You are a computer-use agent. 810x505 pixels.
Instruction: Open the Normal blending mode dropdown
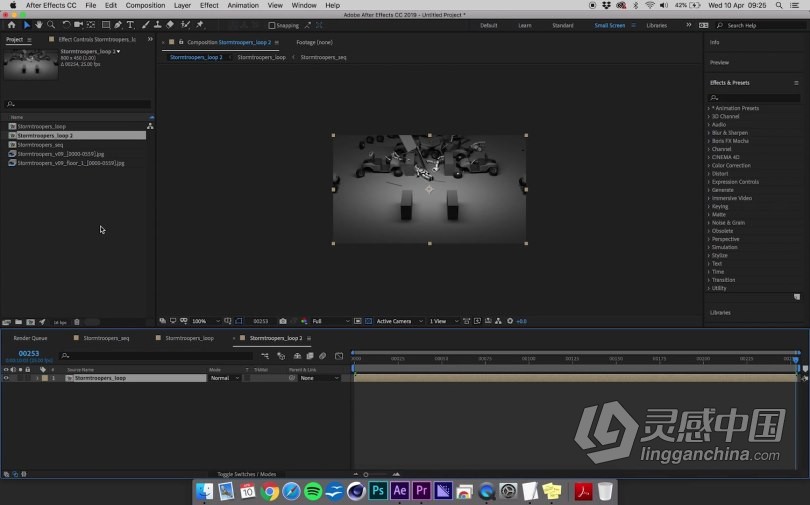tap(224, 378)
